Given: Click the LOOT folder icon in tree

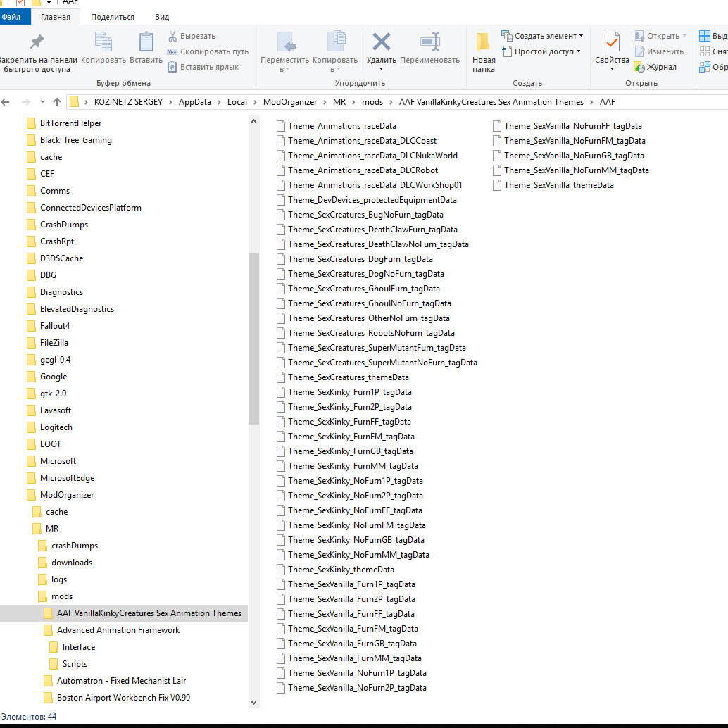Looking at the screenshot, I should click(x=31, y=444).
